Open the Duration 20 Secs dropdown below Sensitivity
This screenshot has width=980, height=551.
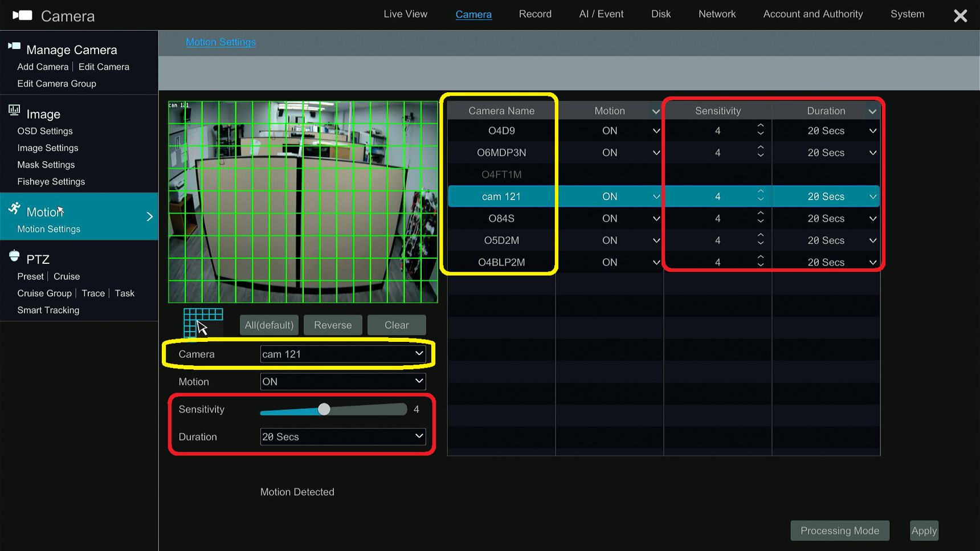[x=342, y=437]
